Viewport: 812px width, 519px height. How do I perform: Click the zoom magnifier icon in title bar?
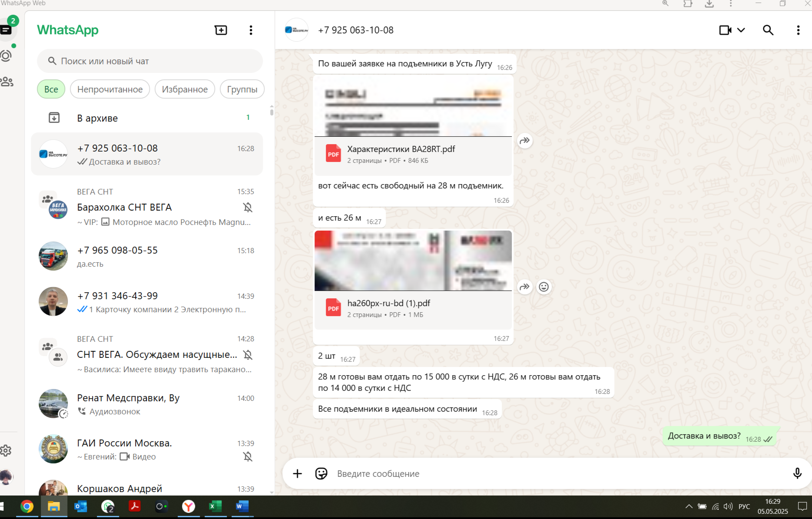[x=665, y=3]
